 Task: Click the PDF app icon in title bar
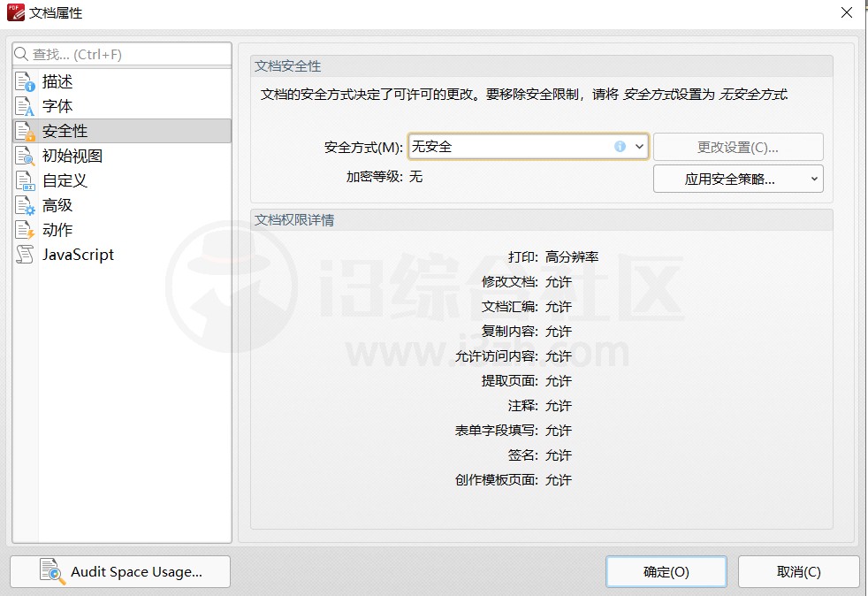[16, 12]
